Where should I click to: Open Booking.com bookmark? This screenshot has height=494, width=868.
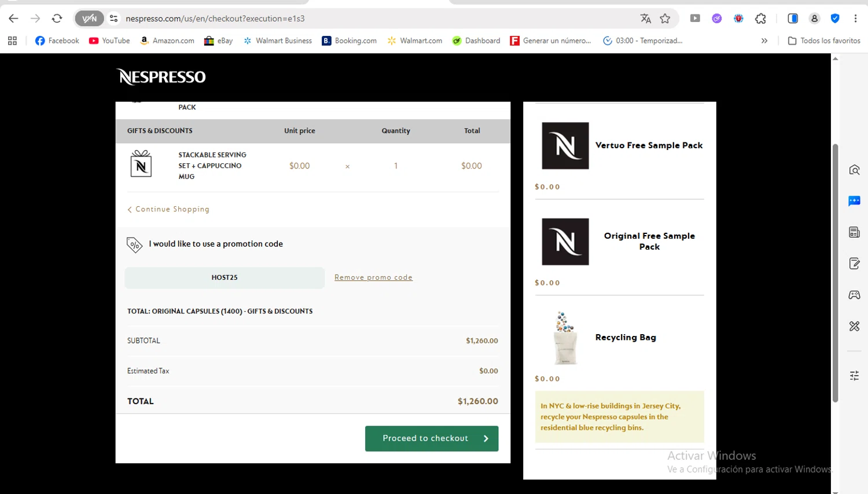click(350, 41)
